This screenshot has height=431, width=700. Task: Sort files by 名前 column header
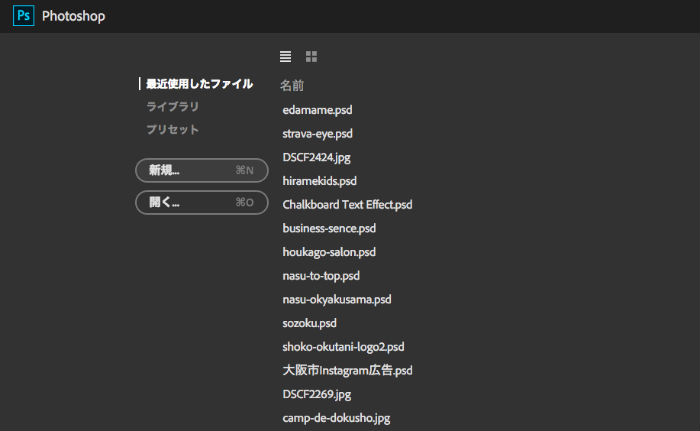(292, 85)
